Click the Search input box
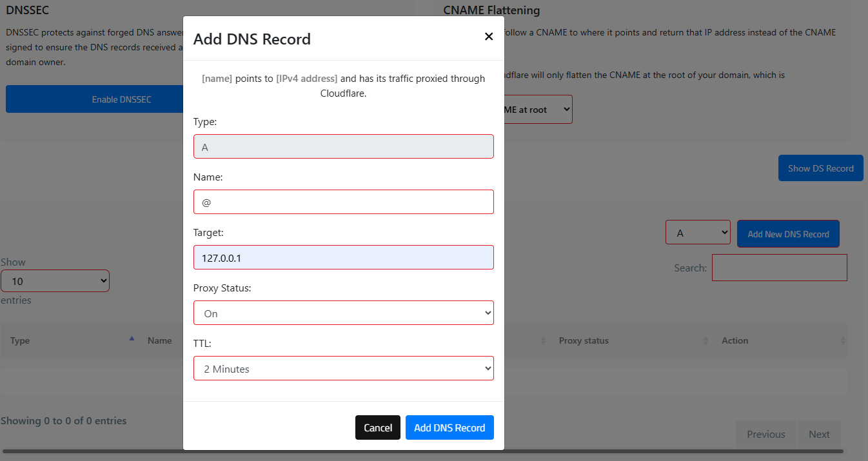The height and width of the screenshot is (461, 868). click(779, 268)
